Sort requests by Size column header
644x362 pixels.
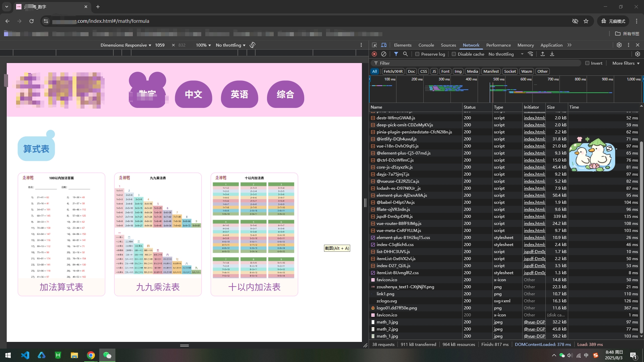[556, 107]
